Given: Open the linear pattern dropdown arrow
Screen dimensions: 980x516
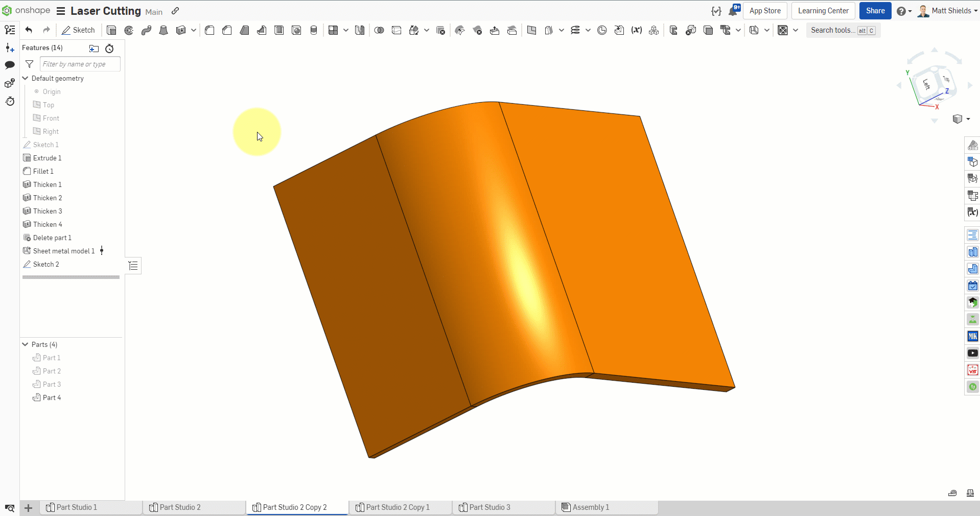Looking at the screenshot, I should tap(345, 30).
